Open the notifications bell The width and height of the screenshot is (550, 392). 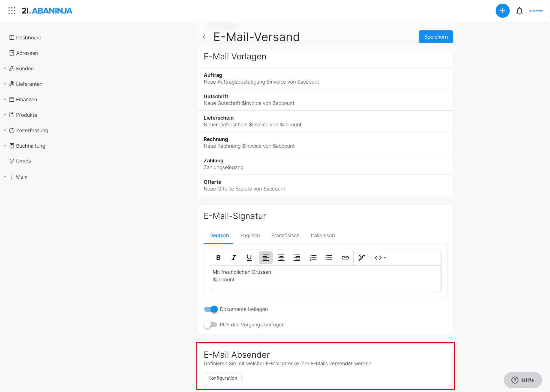click(519, 11)
